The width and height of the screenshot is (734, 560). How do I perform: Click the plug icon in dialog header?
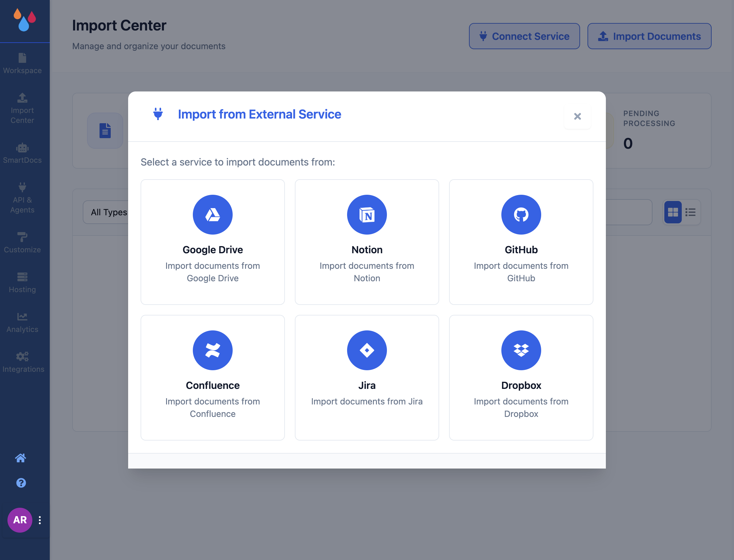158,114
